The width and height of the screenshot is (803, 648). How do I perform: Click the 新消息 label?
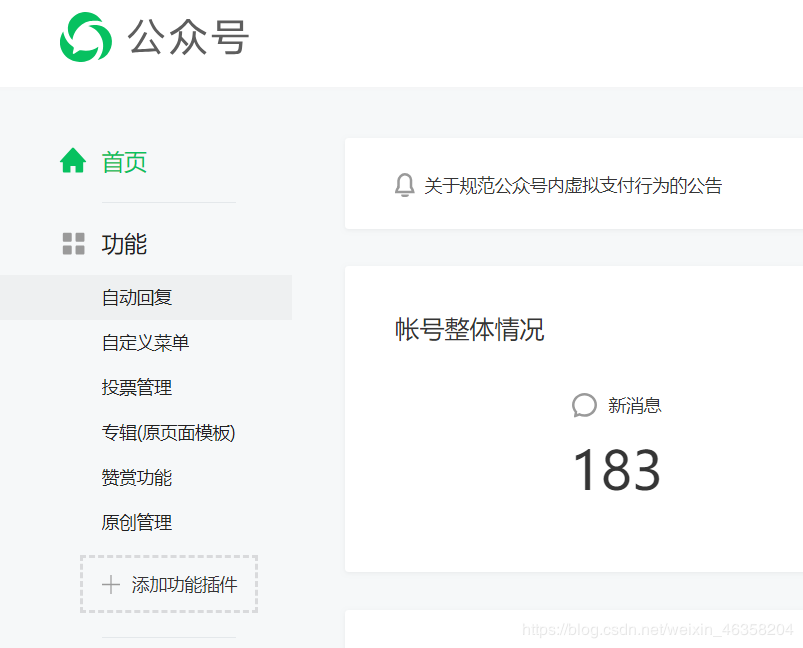[634, 405]
